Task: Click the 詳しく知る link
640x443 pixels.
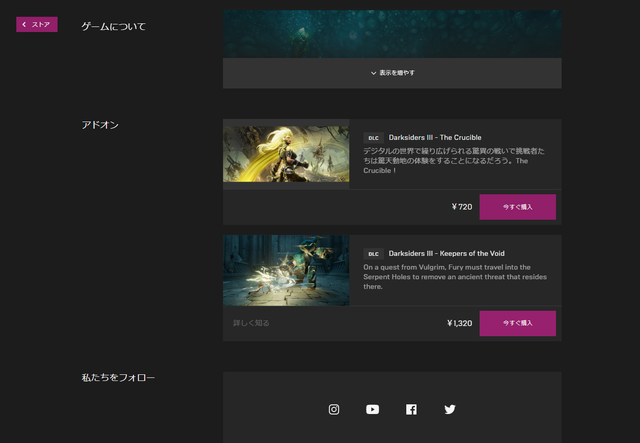Action: pos(251,323)
